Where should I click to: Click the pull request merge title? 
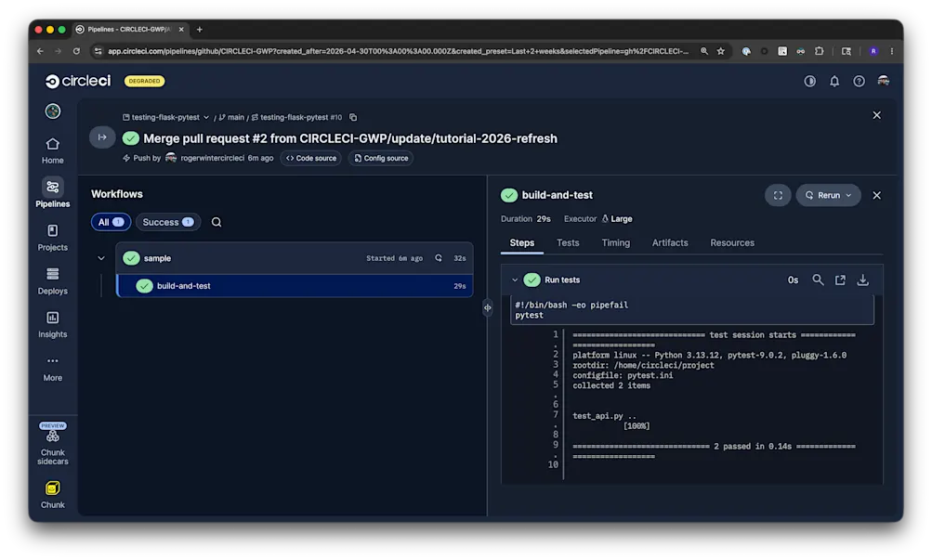(x=350, y=138)
